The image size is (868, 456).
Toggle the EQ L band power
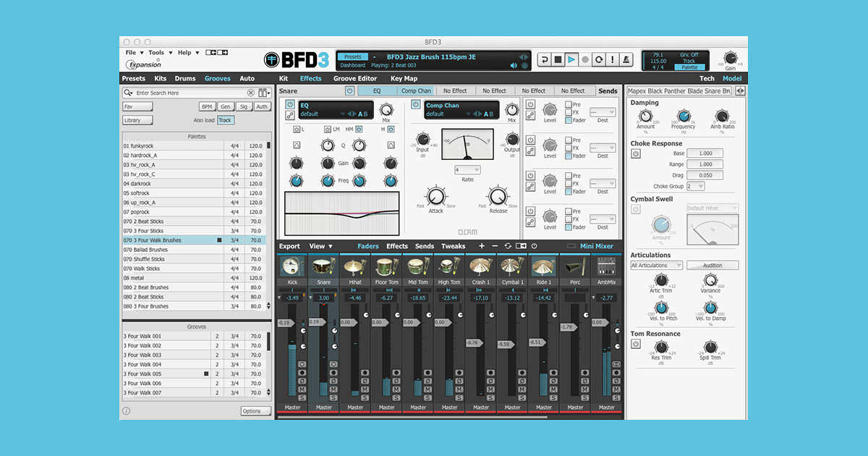point(297,129)
